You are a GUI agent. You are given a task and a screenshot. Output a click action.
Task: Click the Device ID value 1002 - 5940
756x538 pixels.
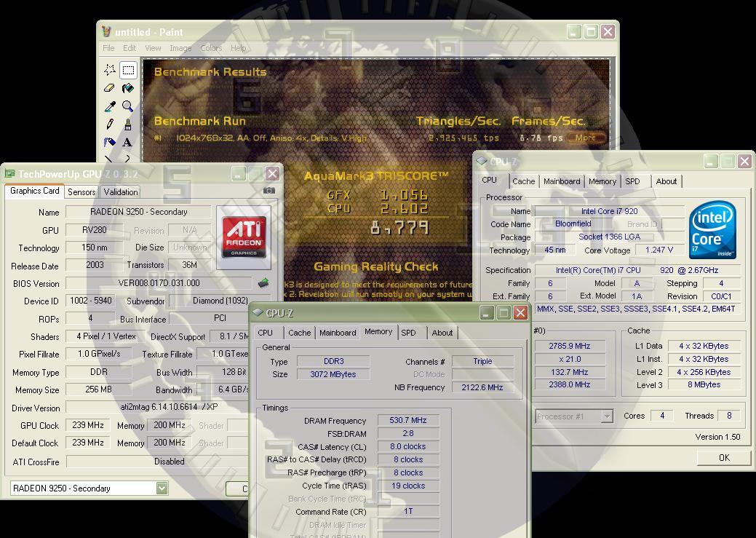tap(91, 301)
